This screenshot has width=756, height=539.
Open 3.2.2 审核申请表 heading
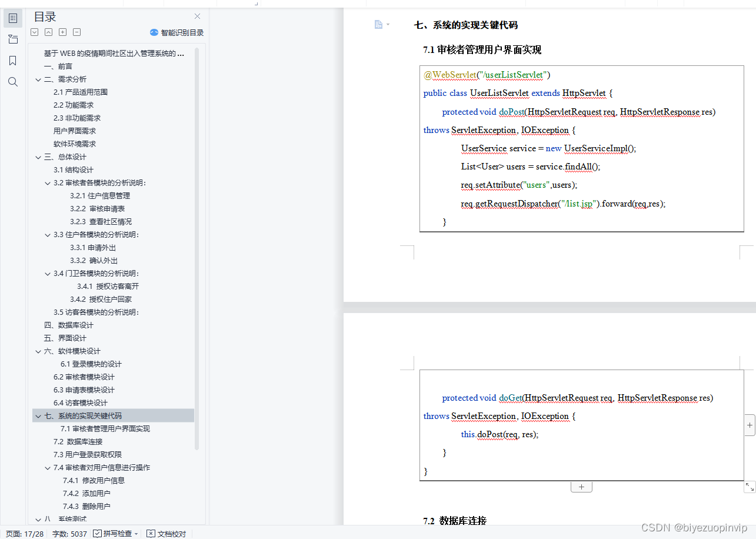tap(97, 209)
